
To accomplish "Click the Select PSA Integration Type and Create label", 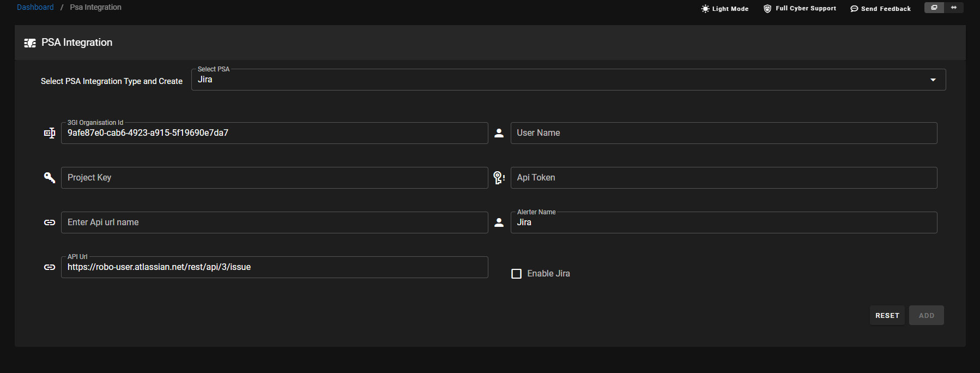I will [x=112, y=81].
